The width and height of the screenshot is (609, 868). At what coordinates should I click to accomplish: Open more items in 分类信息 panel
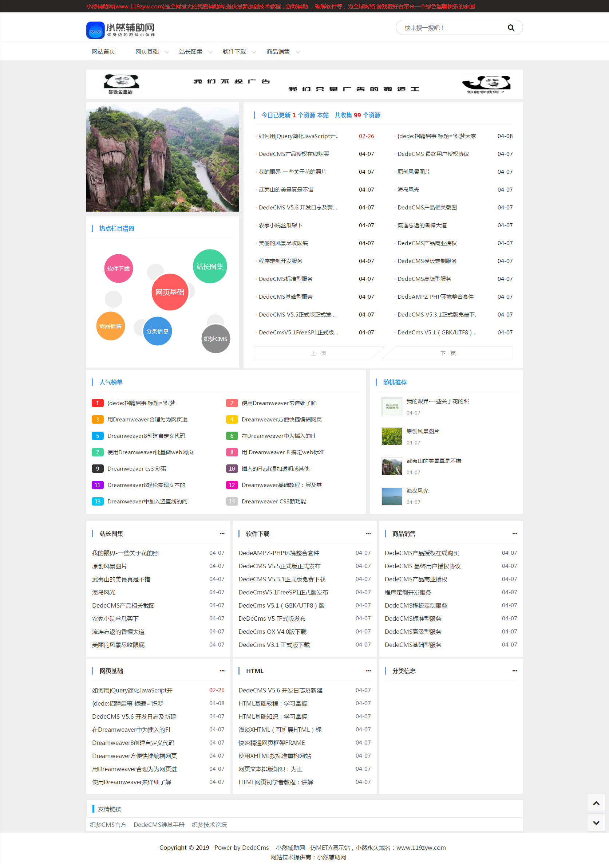(514, 671)
